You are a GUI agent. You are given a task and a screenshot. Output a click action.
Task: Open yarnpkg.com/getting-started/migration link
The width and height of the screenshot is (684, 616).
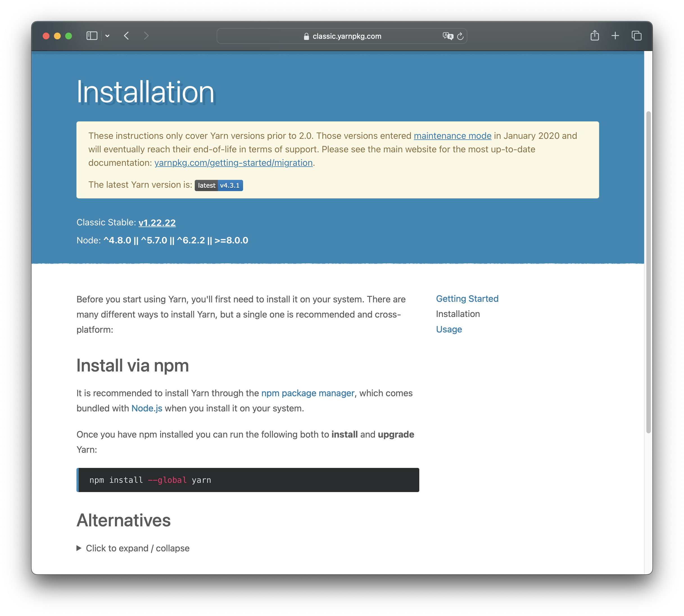(233, 163)
